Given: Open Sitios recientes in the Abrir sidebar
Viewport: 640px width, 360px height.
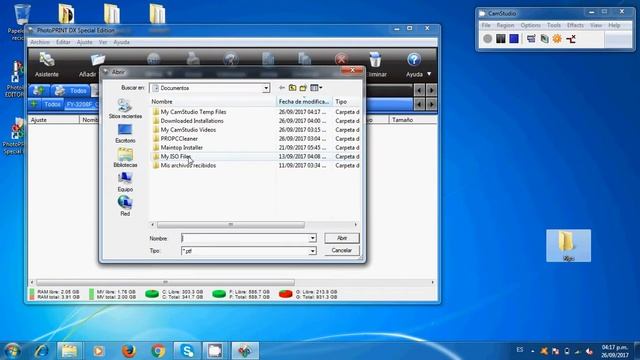Looking at the screenshot, I should click(125, 109).
